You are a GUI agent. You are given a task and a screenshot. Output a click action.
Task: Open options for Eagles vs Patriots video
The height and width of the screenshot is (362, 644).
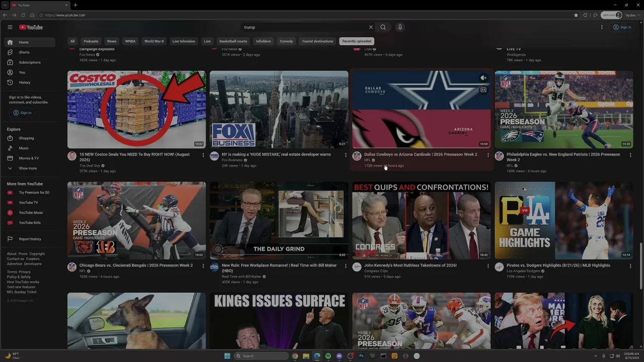coord(630,155)
